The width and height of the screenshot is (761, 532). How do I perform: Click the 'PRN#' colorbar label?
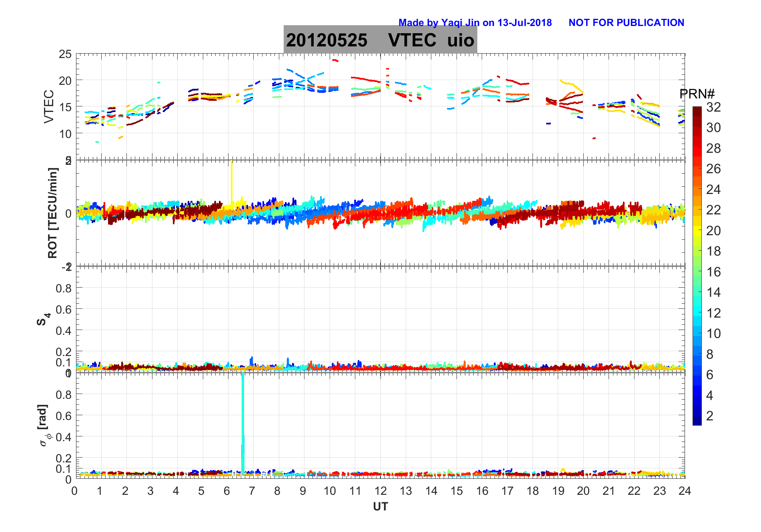697,94
